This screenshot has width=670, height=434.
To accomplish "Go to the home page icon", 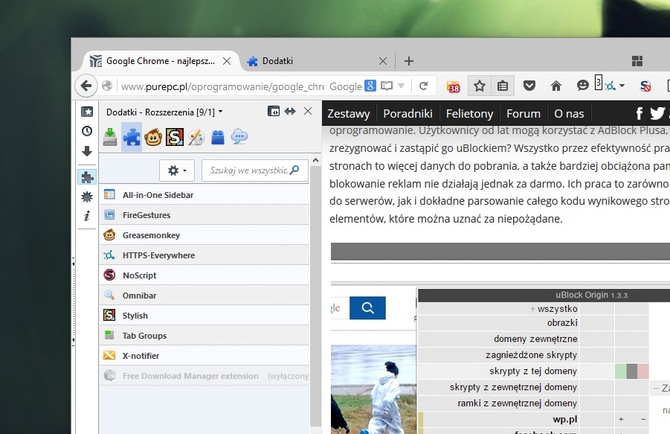I will [x=556, y=86].
